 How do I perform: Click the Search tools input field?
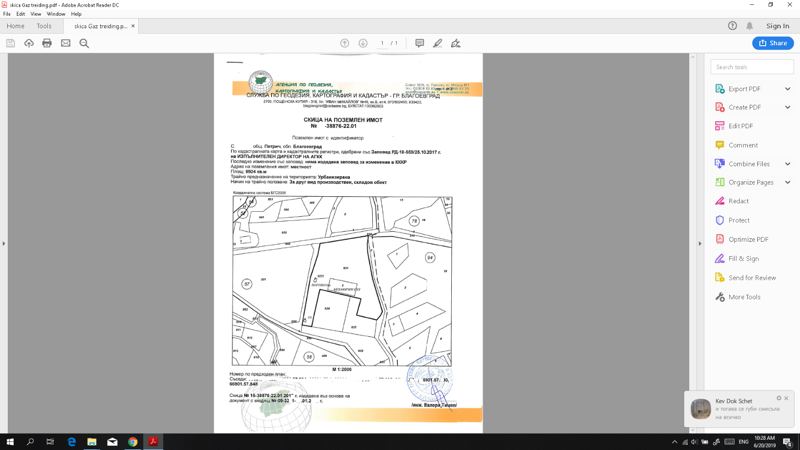752,67
